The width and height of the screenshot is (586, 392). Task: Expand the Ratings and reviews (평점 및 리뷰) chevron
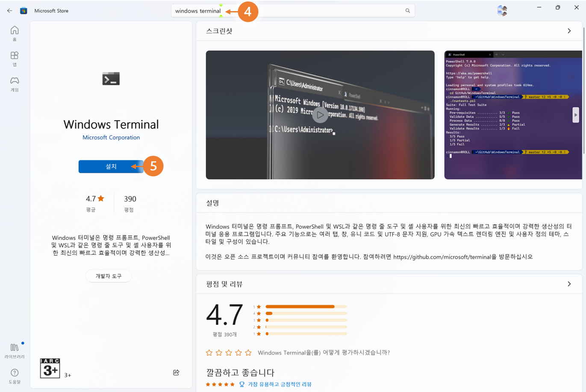click(x=569, y=284)
